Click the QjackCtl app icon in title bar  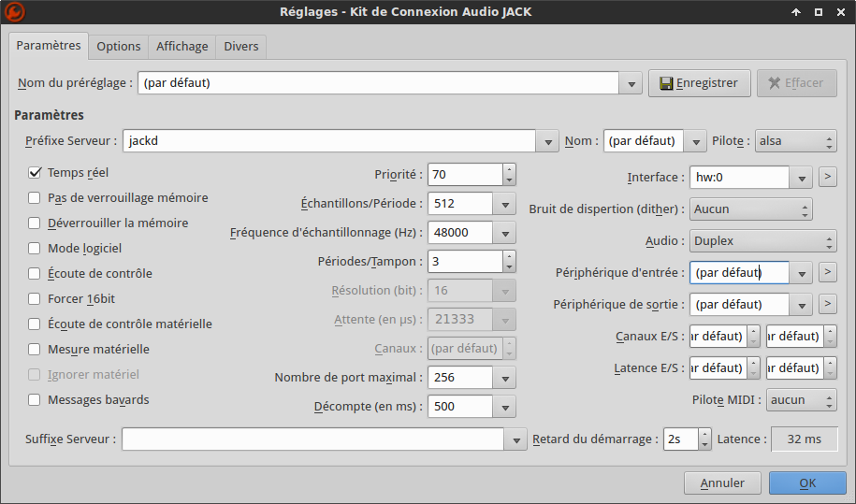tap(14, 12)
